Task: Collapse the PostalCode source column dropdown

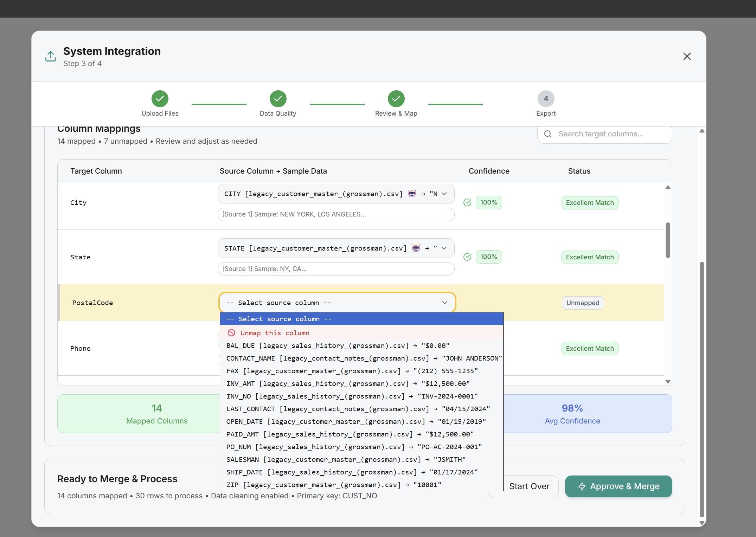Action: click(337, 303)
